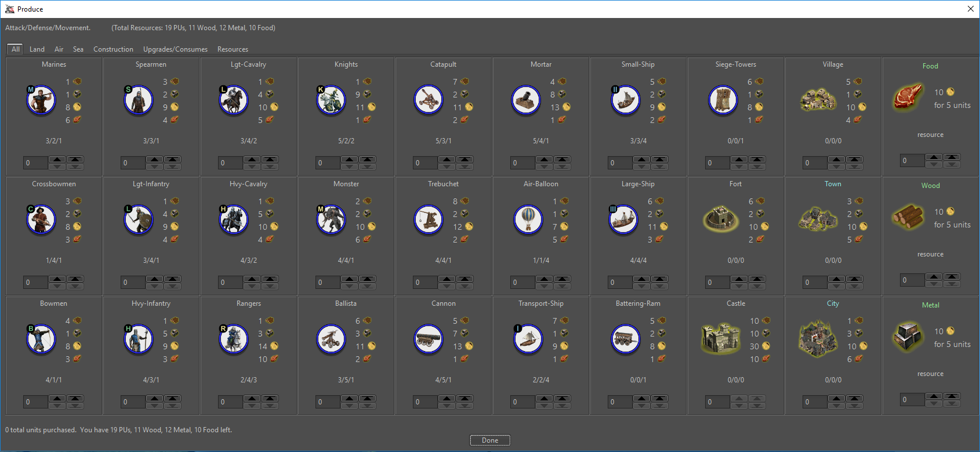Click the Cannon unit icon

(x=429, y=339)
